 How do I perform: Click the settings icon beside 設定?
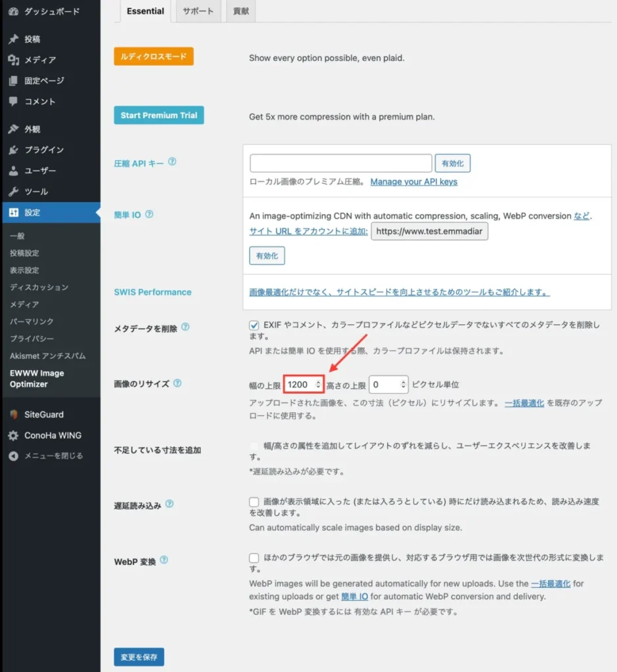[x=13, y=212]
